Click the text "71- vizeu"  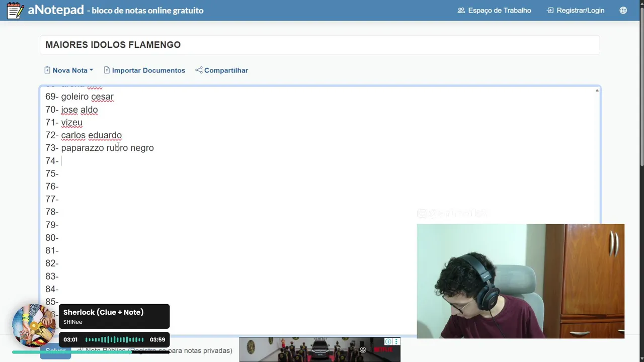tap(64, 122)
